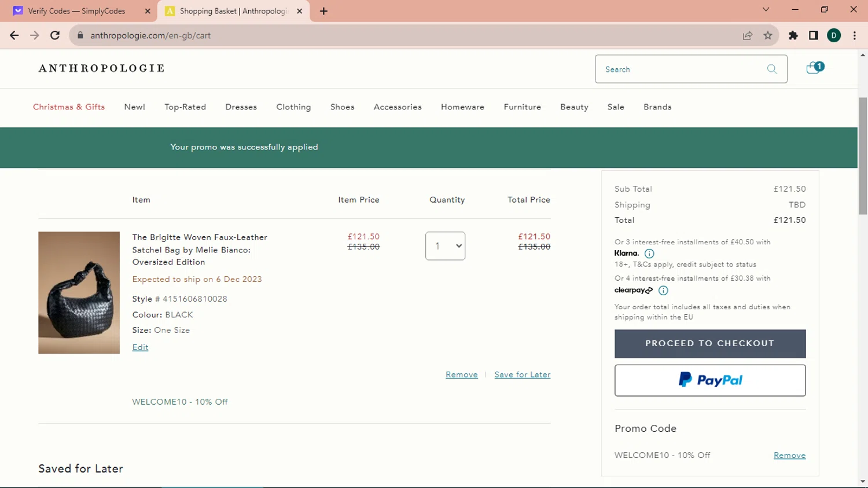The image size is (868, 488).
Task: Click 'Colour: BLACK' text
Action: [x=163, y=315]
